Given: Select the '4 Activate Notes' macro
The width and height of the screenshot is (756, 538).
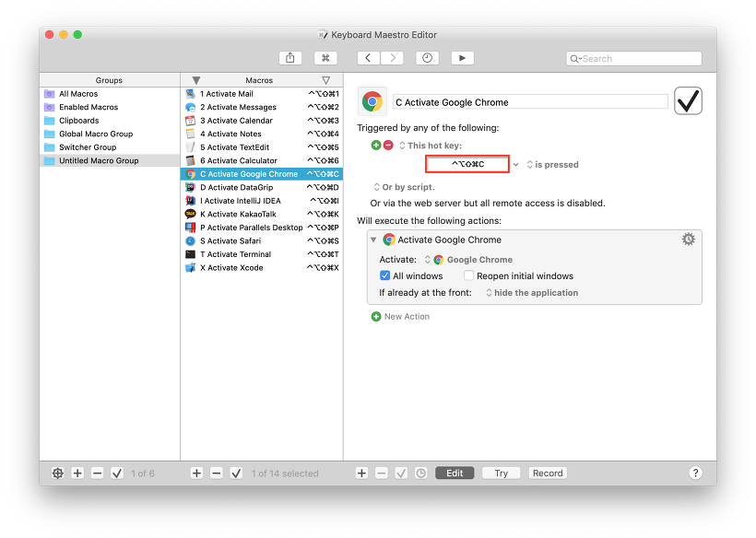Looking at the screenshot, I should pyautogui.click(x=262, y=134).
